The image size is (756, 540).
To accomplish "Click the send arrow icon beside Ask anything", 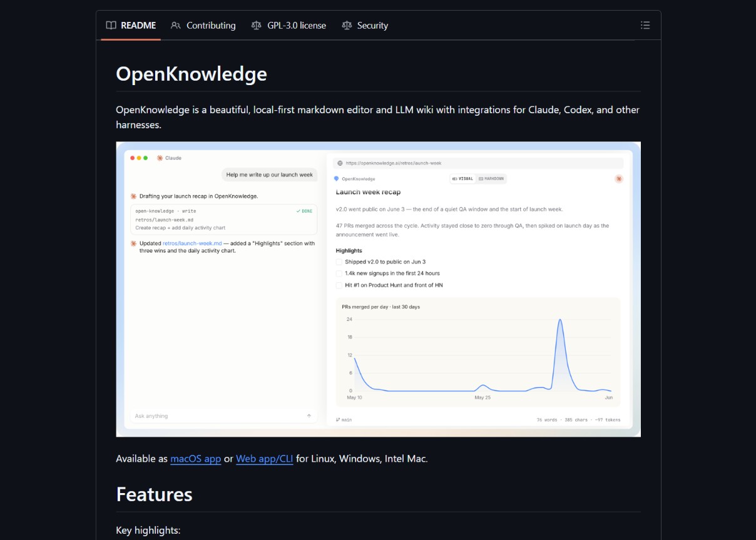I will coord(309,416).
